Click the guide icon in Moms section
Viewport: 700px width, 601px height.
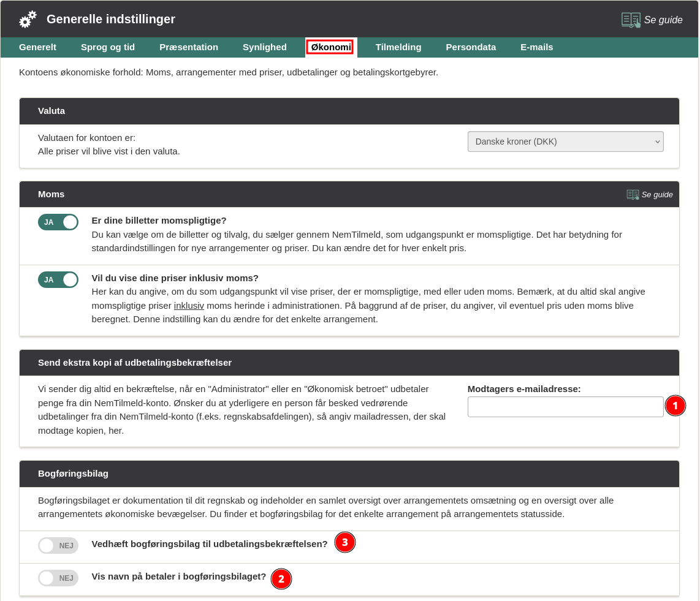[x=633, y=194]
